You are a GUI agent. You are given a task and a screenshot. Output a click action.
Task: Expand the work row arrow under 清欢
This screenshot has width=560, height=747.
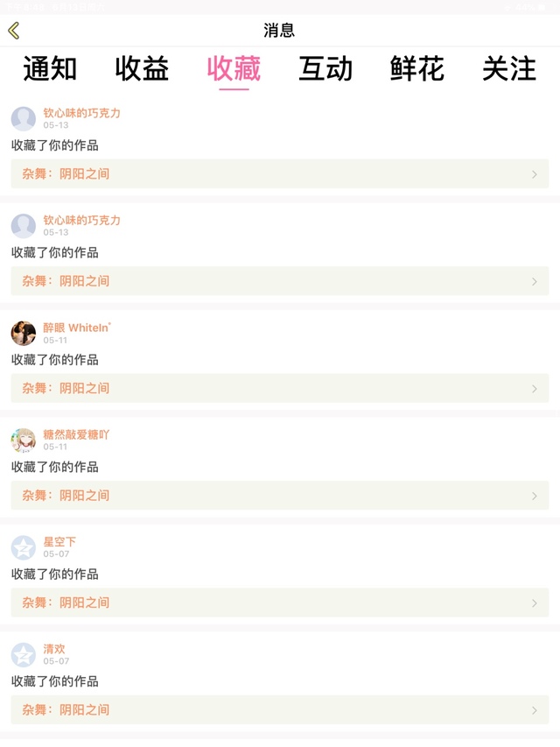point(535,710)
